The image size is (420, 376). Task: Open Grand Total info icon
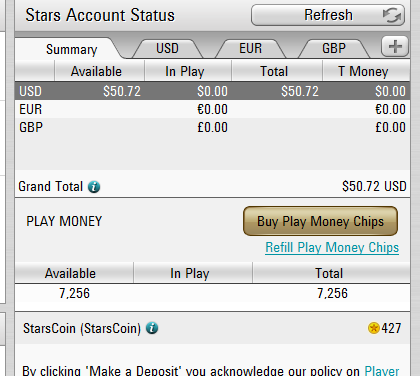[94, 187]
